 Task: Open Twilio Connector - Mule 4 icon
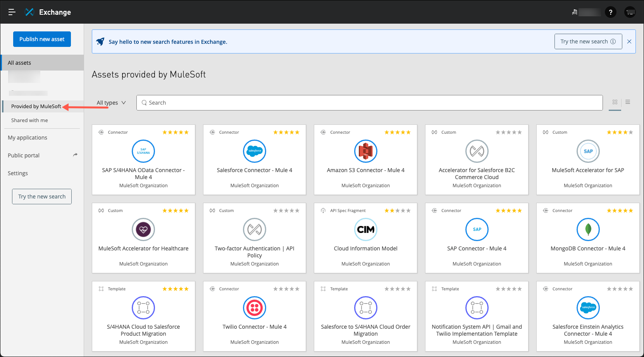point(255,308)
